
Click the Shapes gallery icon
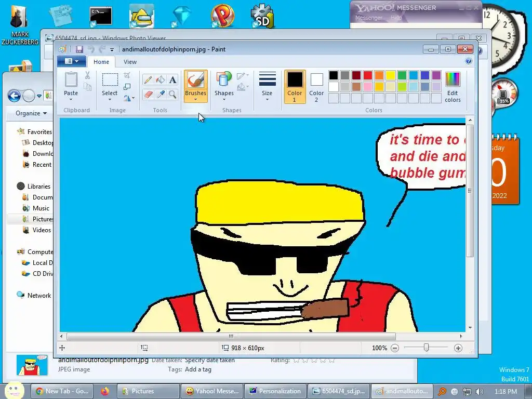[224, 79]
